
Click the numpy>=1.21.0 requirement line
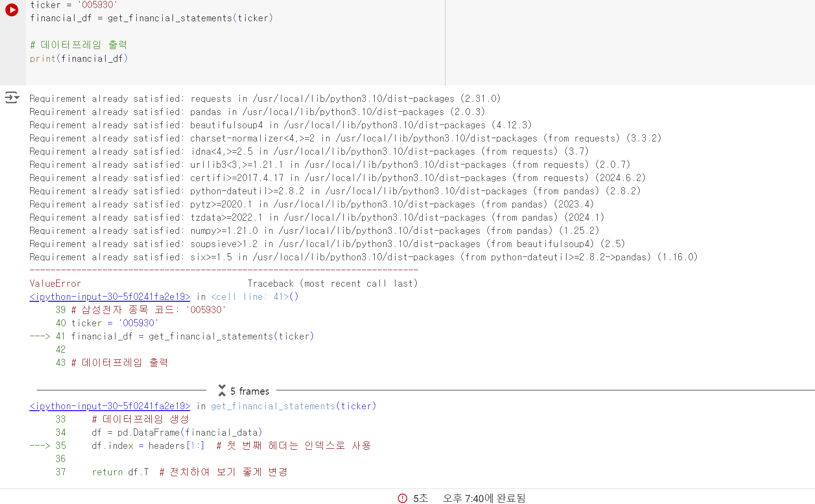point(314,231)
